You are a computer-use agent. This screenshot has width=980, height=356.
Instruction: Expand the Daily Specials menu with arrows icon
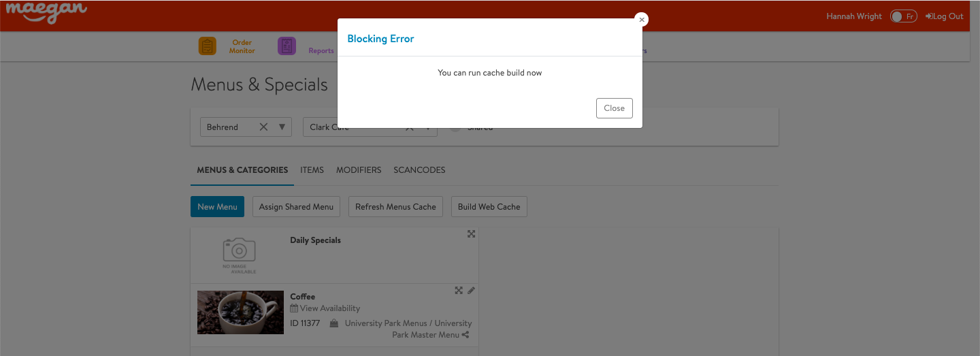[471, 233]
